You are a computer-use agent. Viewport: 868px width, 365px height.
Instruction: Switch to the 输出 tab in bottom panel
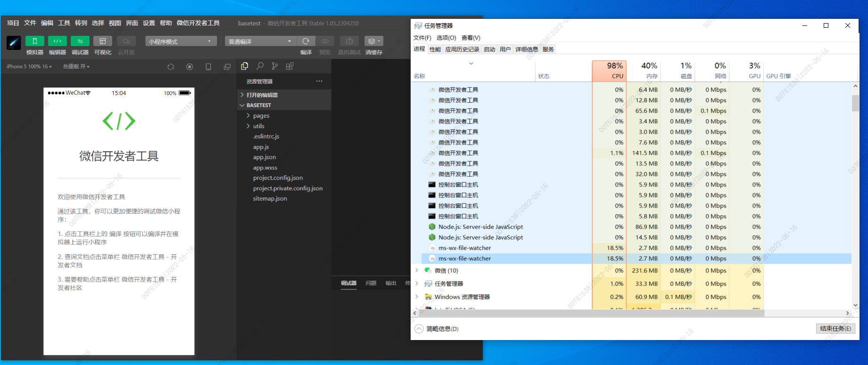(391, 283)
